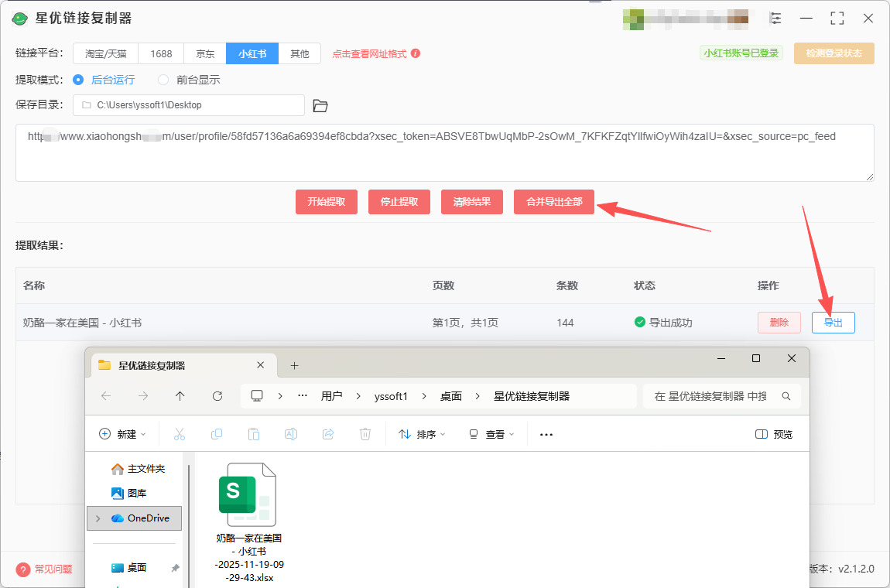Click the 检测登录状态 button
This screenshot has height=588, width=890.
tap(834, 53)
